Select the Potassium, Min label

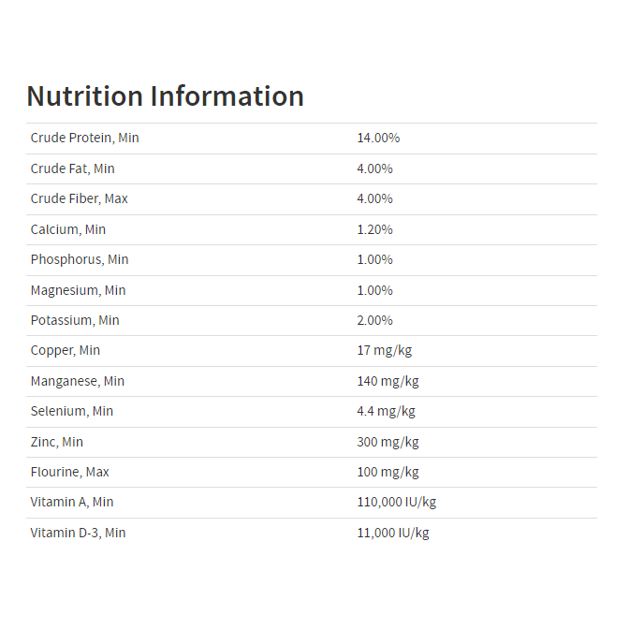[75, 320]
